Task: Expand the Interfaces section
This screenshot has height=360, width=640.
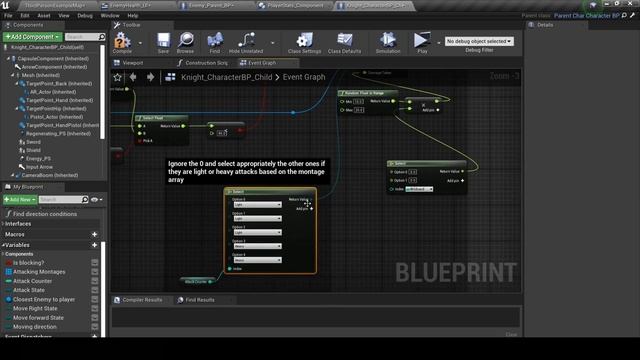Action: coord(3,224)
